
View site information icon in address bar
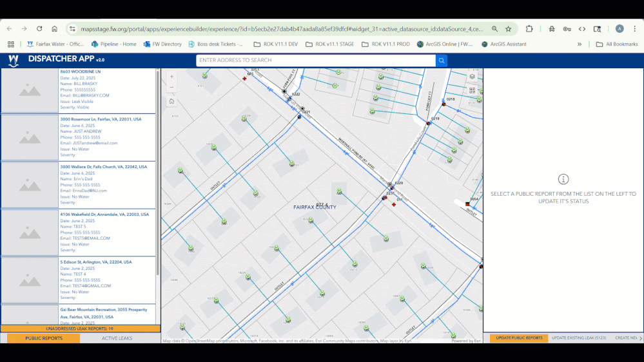[x=72, y=29]
